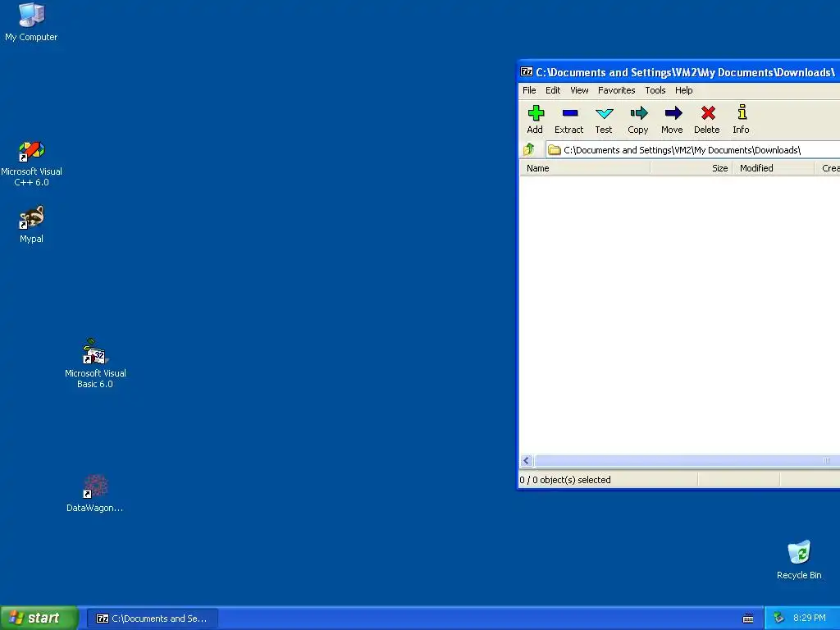Click the horizontal scrollbar track
Viewport: 840px width, 630px height.
[x=687, y=461]
